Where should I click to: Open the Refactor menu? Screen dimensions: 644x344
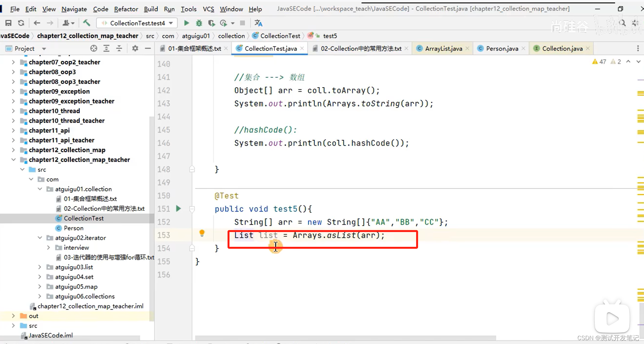point(126,9)
